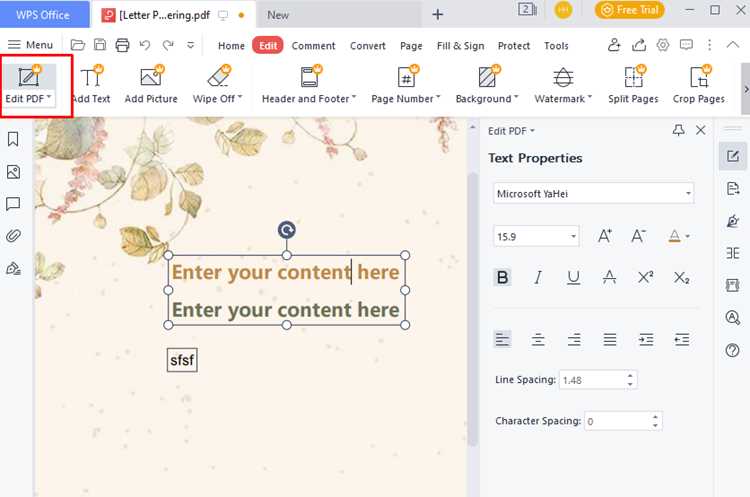This screenshot has height=497, width=750.
Task: Toggle Underline formatting
Action: coord(573,277)
